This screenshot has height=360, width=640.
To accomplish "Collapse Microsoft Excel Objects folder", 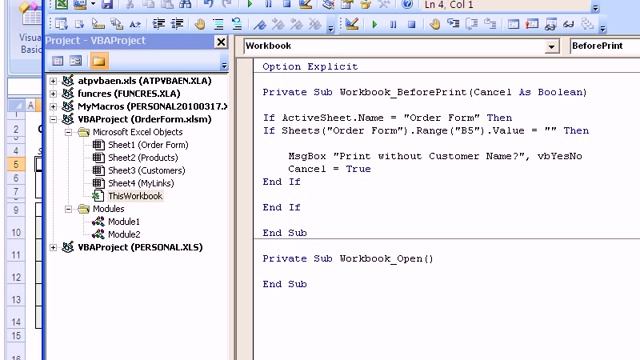I will (x=69, y=132).
